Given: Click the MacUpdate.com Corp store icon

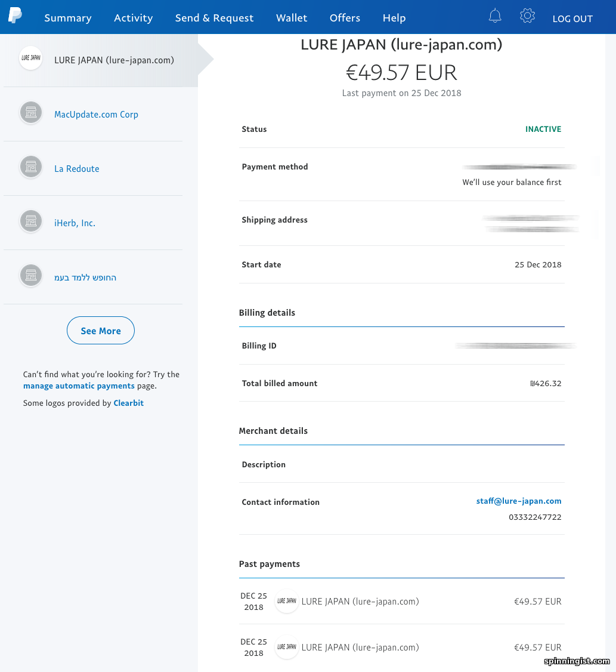Looking at the screenshot, I should (x=30, y=113).
